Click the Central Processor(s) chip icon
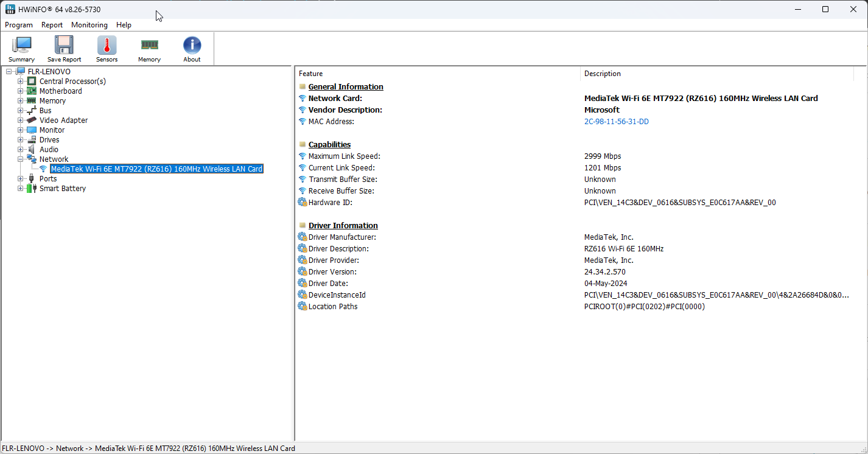The width and height of the screenshot is (868, 454). (31, 82)
